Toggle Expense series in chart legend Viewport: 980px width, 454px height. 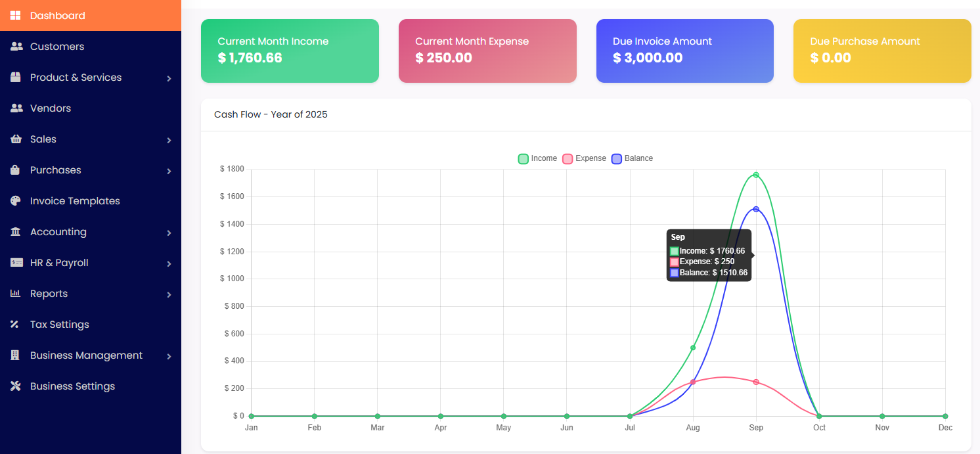point(584,158)
